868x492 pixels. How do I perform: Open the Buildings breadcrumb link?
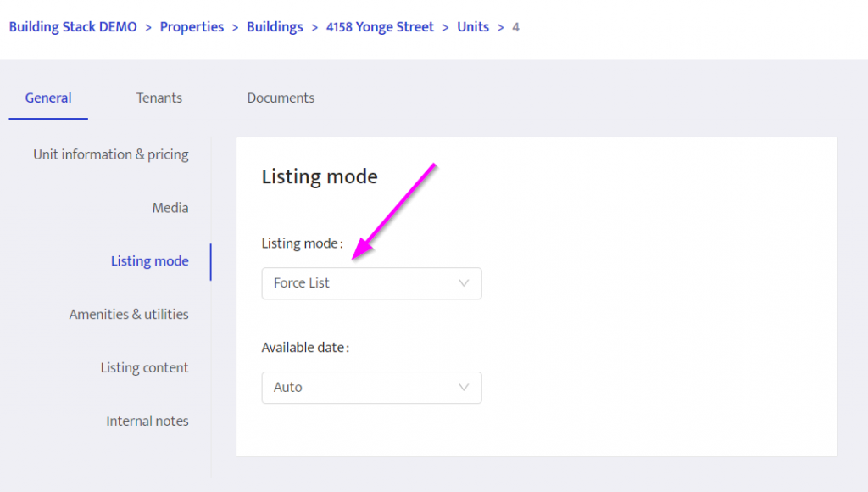[275, 27]
